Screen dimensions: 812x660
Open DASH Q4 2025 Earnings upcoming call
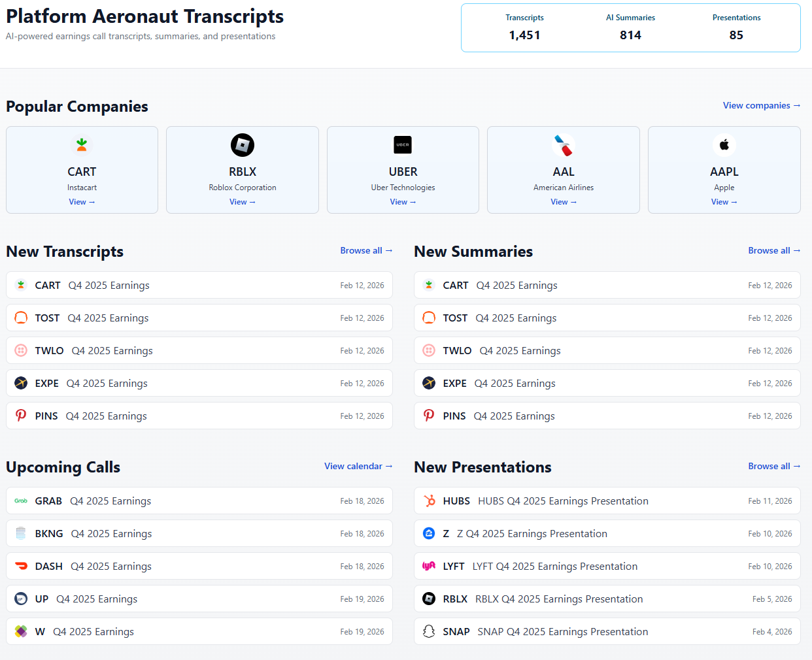click(x=199, y=566)
